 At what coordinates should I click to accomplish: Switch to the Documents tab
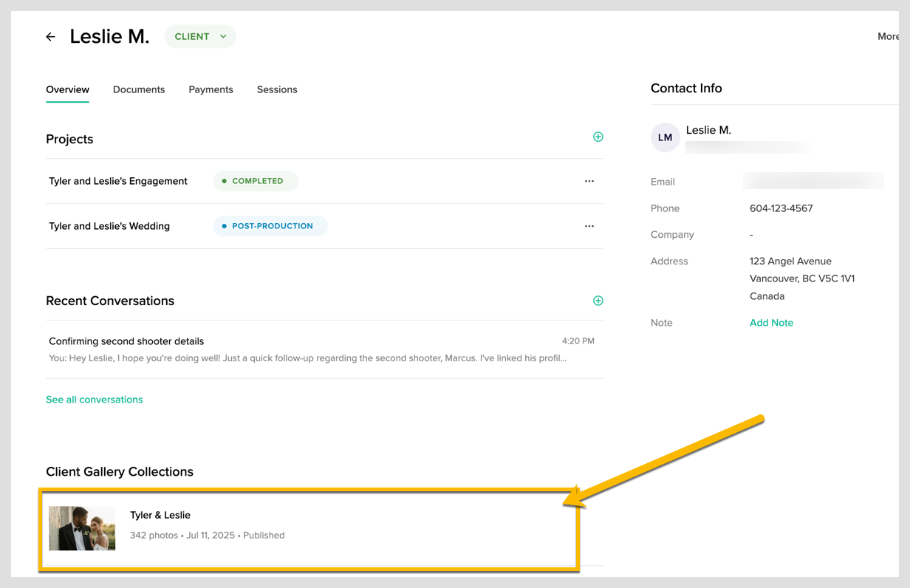tap(139, 89)
